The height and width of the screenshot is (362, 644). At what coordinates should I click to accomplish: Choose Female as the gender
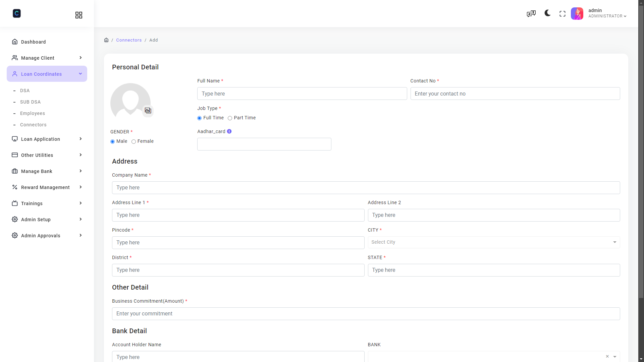tap(133, 141)
